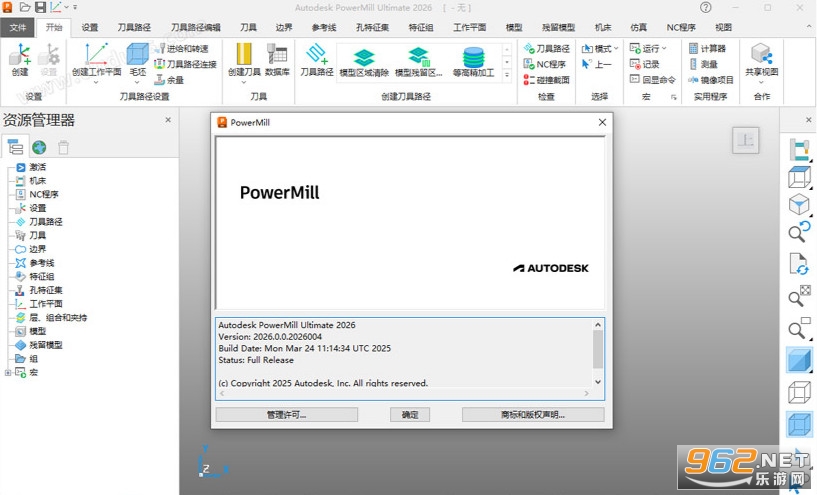Click 商标和版权声明 button
Screen dimensions: 817x495
[x=533, y=415]
